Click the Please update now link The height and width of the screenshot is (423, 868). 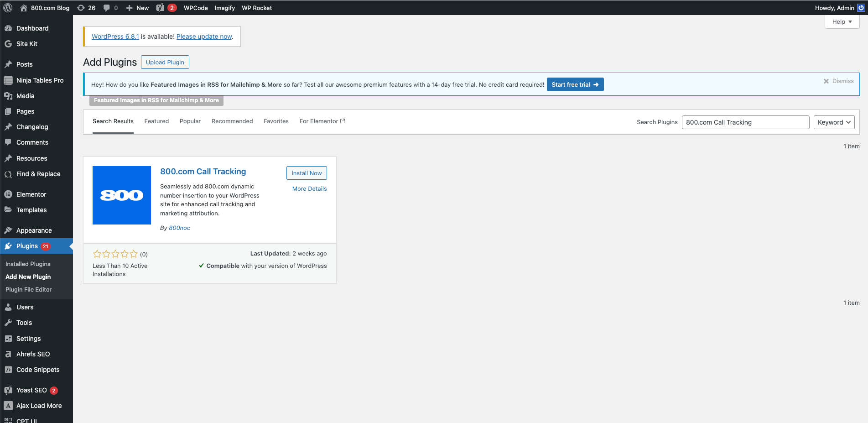[204, 37]
